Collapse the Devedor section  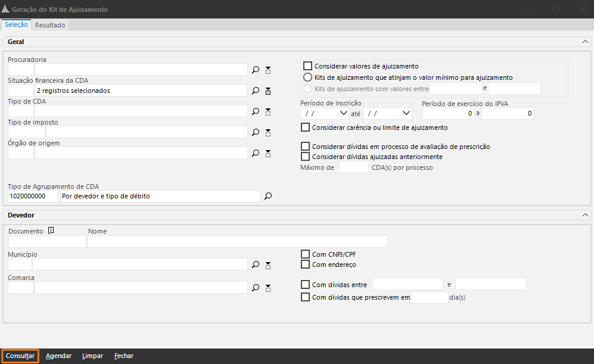pyautogui.click(x=584, y=214)
